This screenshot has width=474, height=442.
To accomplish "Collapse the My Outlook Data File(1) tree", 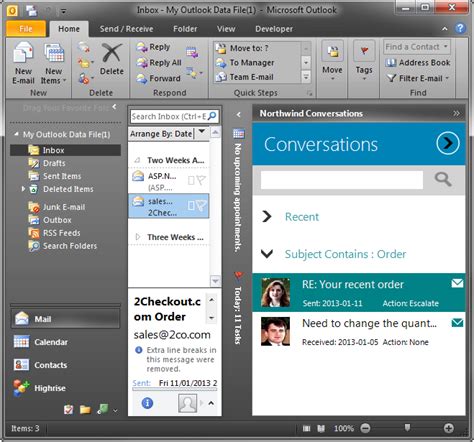I will point(16,134).
